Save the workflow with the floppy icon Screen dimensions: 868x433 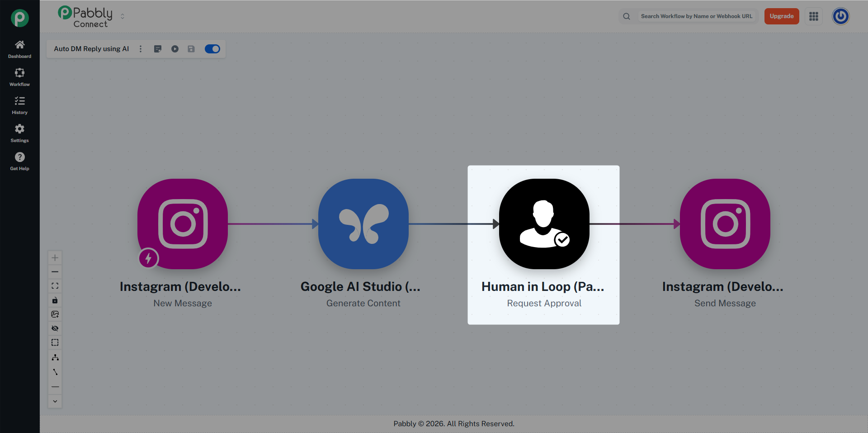pos(191,49)
